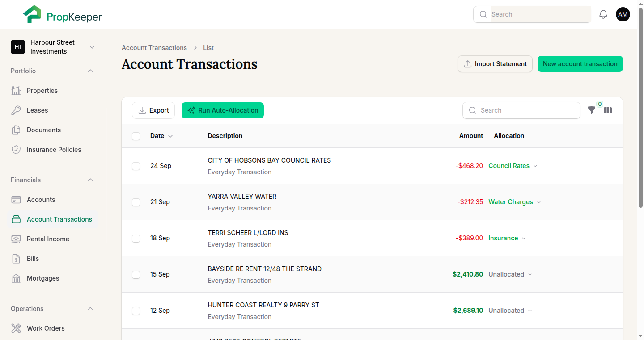644x340 pixels.
Task: Select the Terri Scheer row checkbox
Action: point(136,239)
